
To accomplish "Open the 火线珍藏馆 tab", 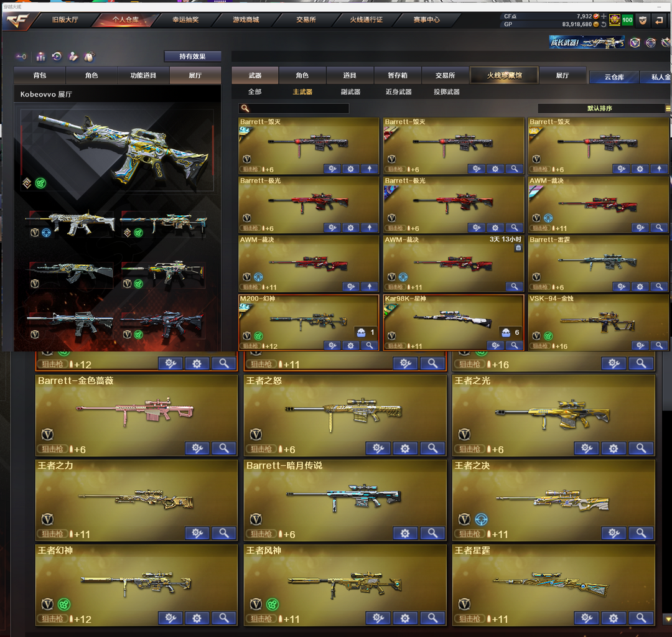I will point(504,75).
